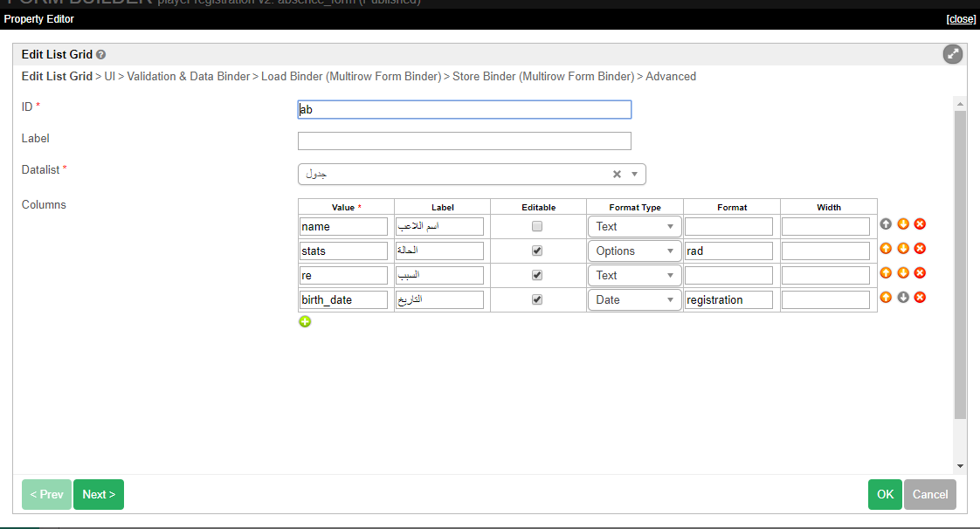Open Format Type dropdown for stats row
980x529 pixels.
click(x=635, y=251)
